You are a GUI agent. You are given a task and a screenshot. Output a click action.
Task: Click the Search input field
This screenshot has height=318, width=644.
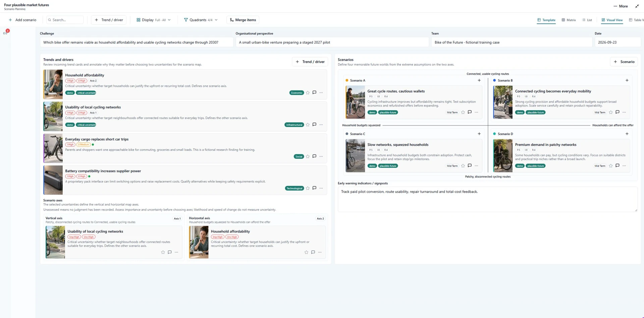tap(65, 20)
